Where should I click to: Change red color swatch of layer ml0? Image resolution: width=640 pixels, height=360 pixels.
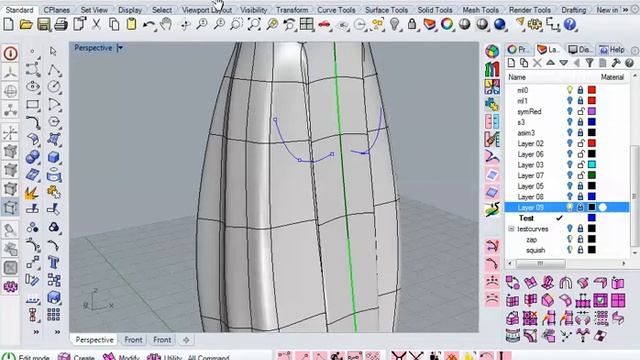coord(591,90)
